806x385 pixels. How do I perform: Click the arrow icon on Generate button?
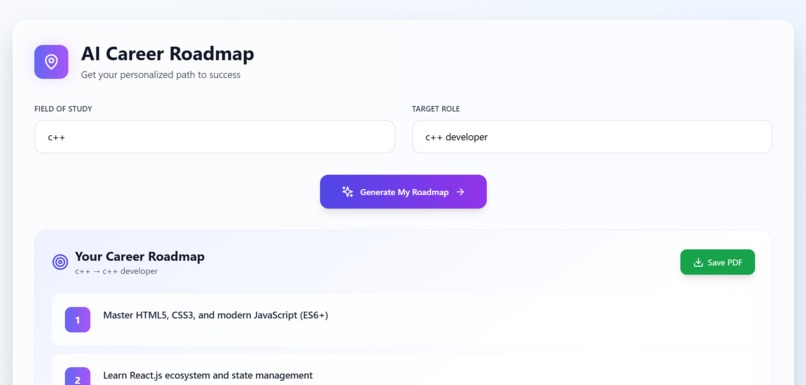click(x=460, y=192)
